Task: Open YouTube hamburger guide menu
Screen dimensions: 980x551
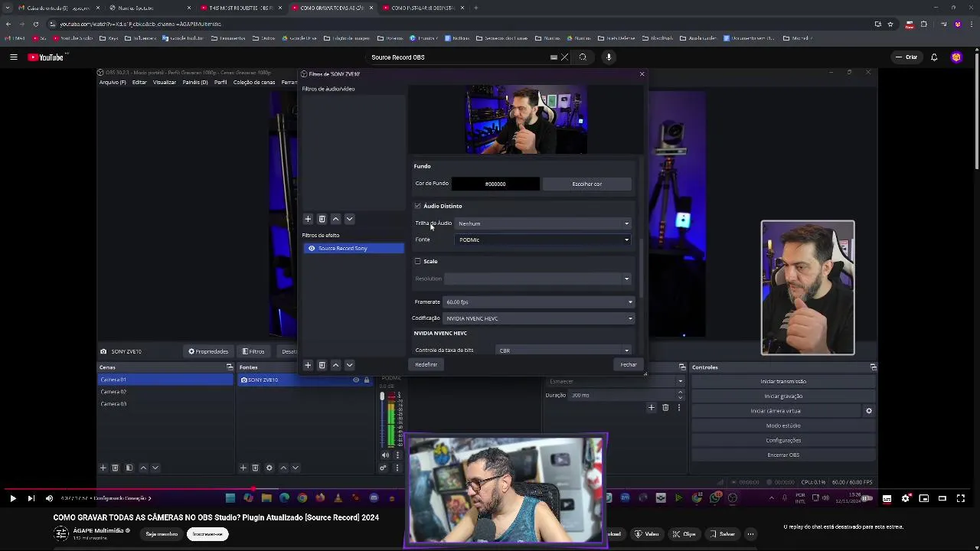Action: tap(13, 57)
